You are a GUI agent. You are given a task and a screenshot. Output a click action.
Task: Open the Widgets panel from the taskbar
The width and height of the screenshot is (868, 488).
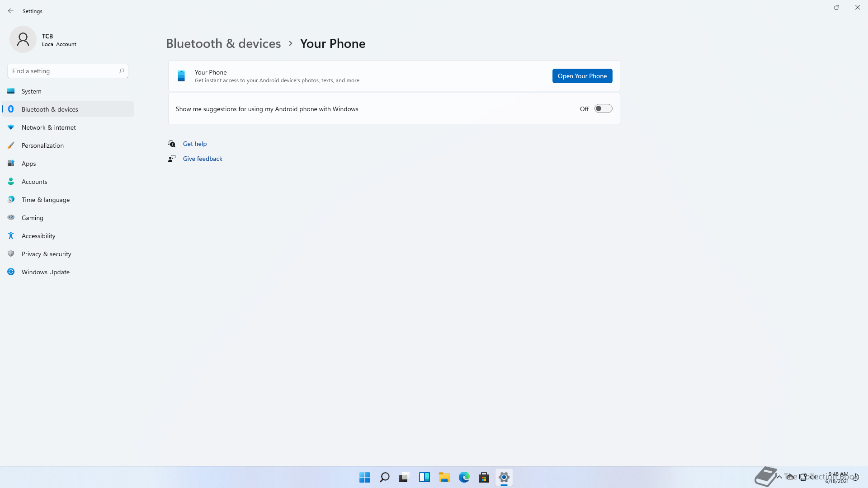pyautogui.click(x=425, y=477)
